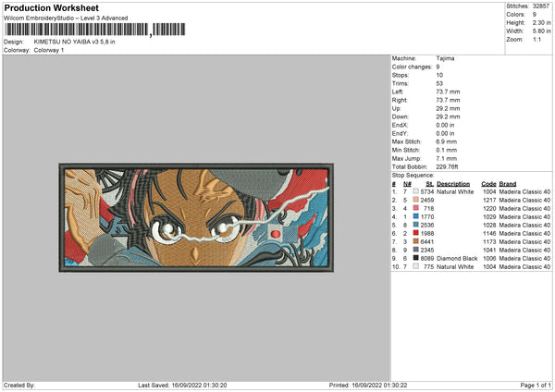Click the 'Page 1 of 1' footer text

pos(536,386)
